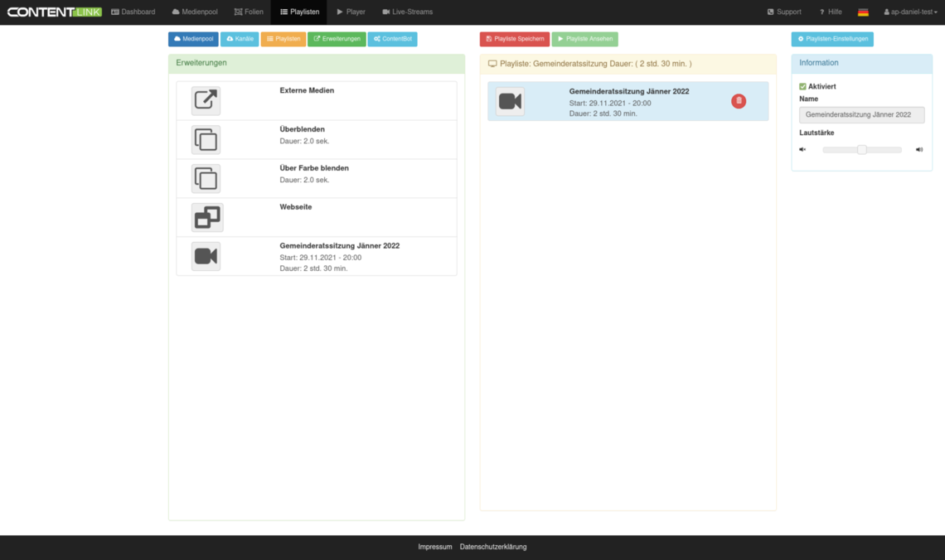Click the video camera icon in the playlist entry
945x560 pixels.
point(510,101)
